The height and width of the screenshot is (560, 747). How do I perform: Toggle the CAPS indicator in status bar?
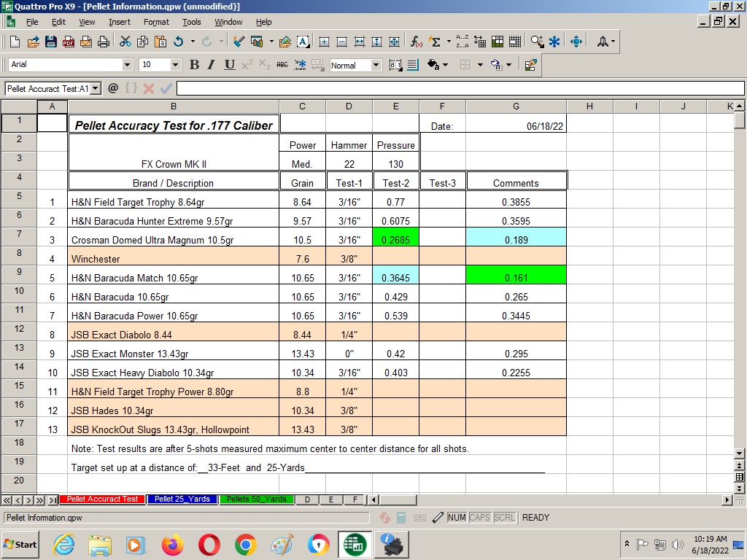(479, 518)
